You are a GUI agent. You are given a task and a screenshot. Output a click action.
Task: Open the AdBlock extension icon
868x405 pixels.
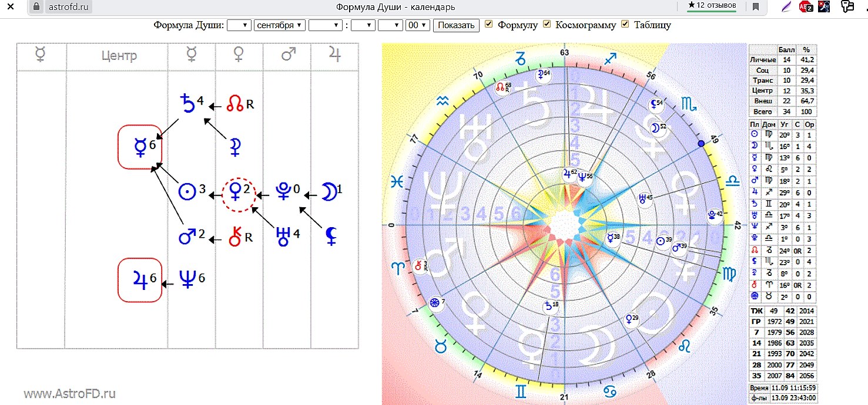[x=807, y=7]
